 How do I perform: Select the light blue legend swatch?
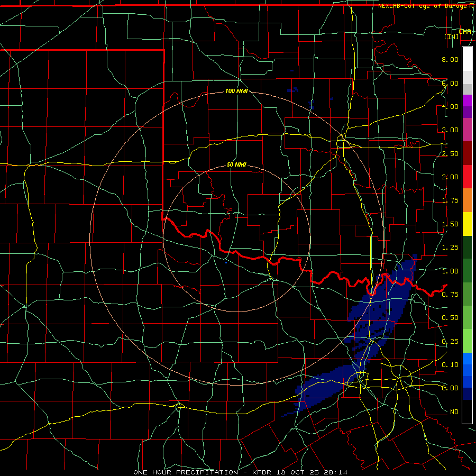tap(467, 359)
